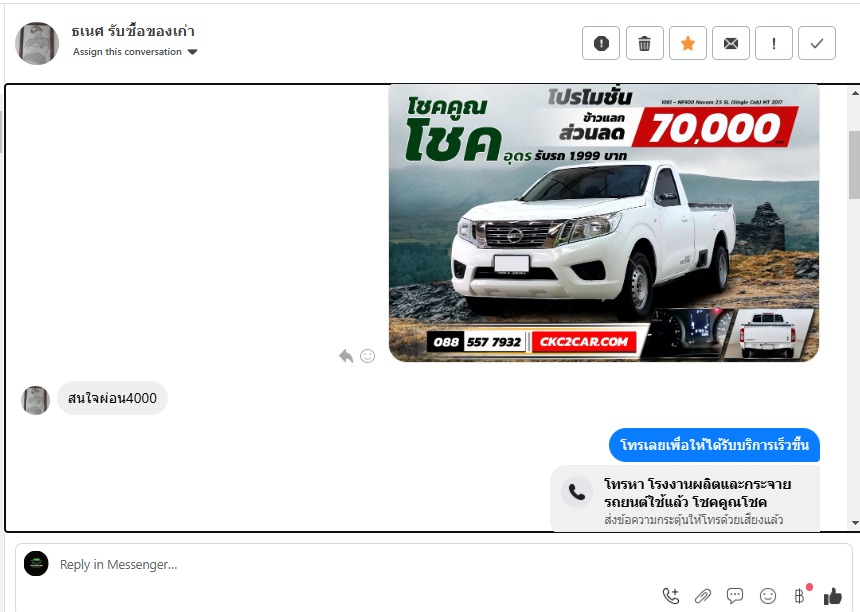Open the emoji picker in reply box
This screenshot has height=612, width=860.
768,596
